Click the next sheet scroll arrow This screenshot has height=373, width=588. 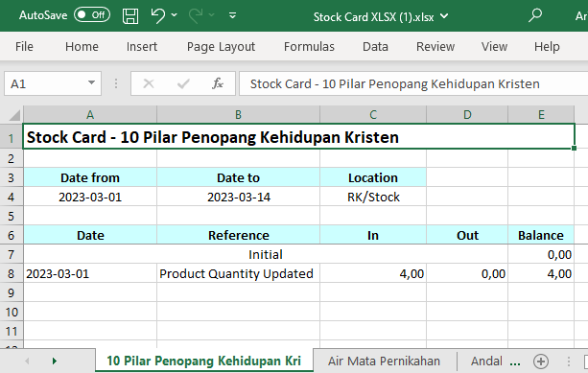point(55,361)
